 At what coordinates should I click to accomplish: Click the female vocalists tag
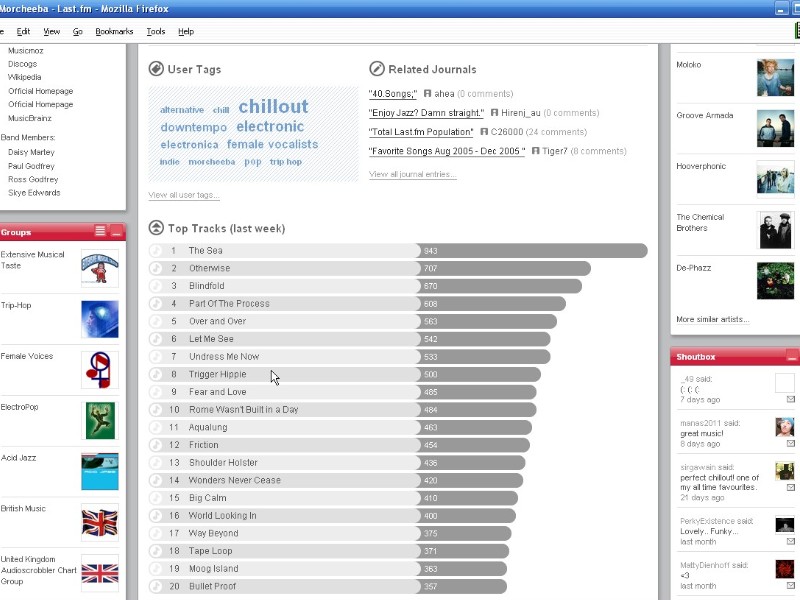coord(272,144)
